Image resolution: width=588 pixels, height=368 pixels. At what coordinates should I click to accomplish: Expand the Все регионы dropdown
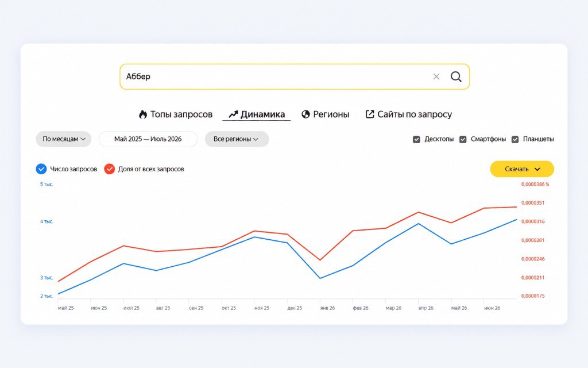237,139
